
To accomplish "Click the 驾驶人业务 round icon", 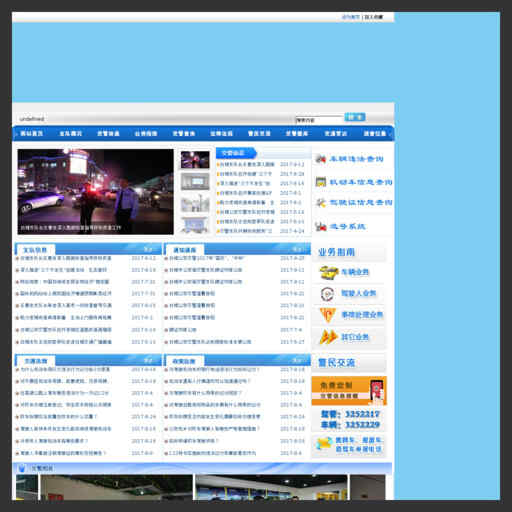I will (x=327, y=294).
